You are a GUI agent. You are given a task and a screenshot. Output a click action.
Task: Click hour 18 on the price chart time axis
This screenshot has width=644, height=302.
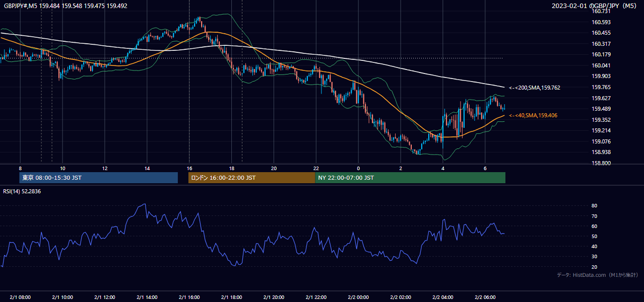tap(231, 168)
